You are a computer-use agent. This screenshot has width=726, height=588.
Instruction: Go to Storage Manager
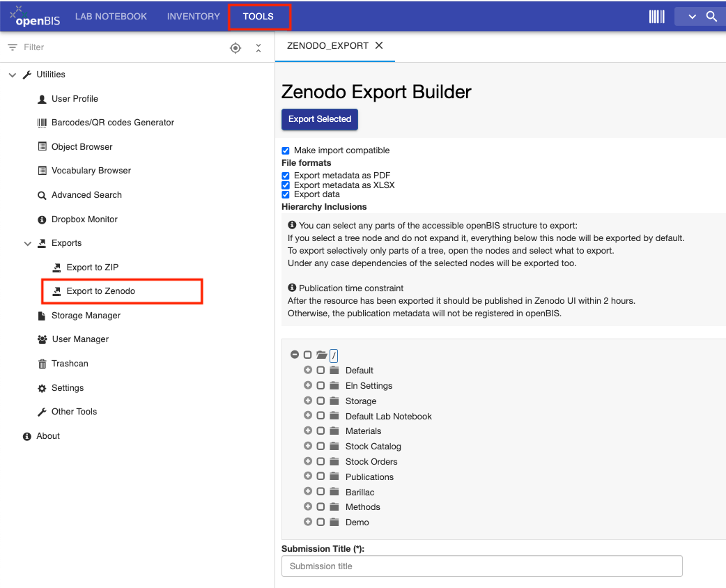(86, 316)
